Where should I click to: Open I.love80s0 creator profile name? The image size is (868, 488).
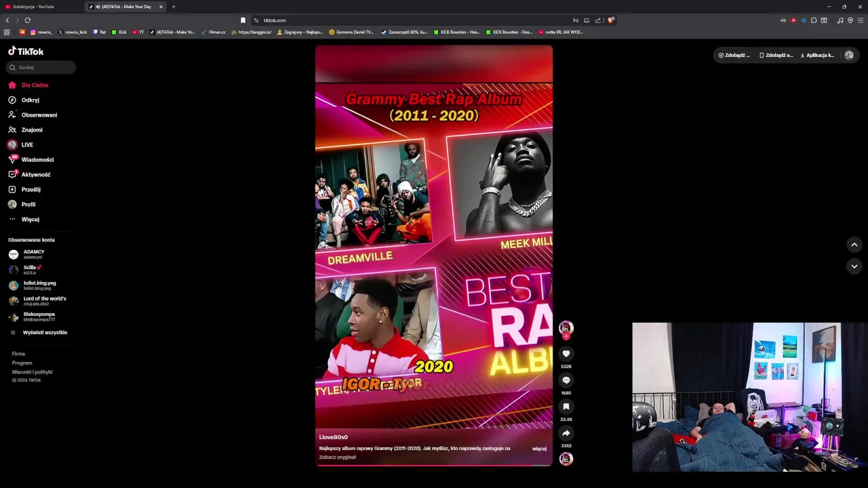click(x=334, y=437)
